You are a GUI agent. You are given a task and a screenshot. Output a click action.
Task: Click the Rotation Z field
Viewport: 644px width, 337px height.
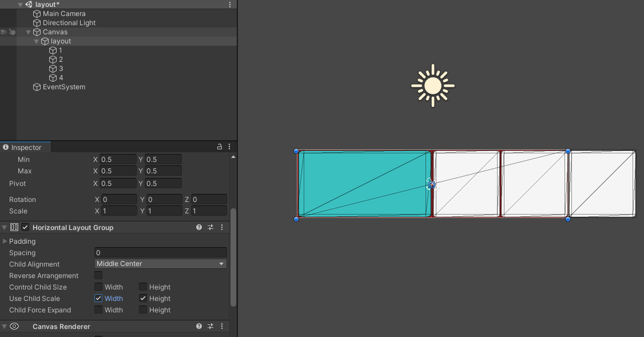point(209,199)
